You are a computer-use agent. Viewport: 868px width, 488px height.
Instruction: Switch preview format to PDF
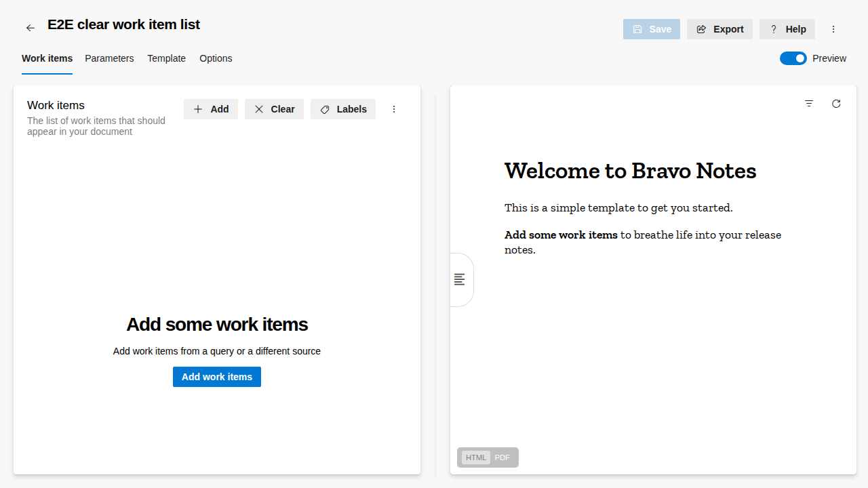click(502, 457)
